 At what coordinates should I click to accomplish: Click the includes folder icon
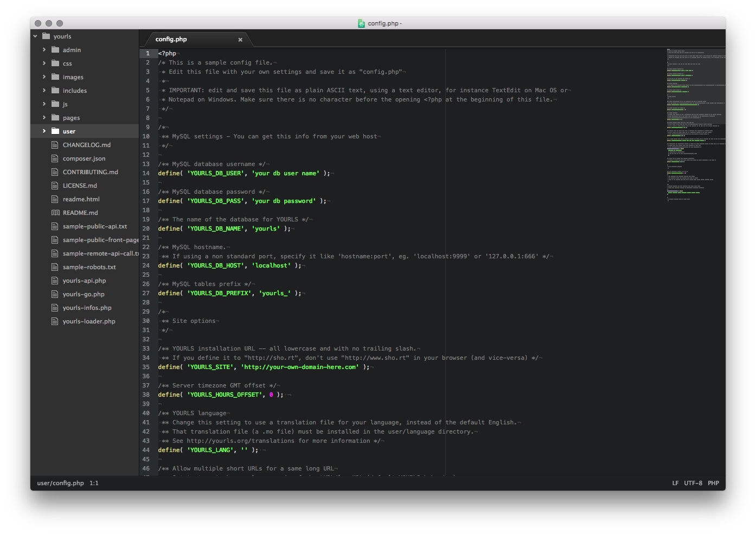[55, 91]
